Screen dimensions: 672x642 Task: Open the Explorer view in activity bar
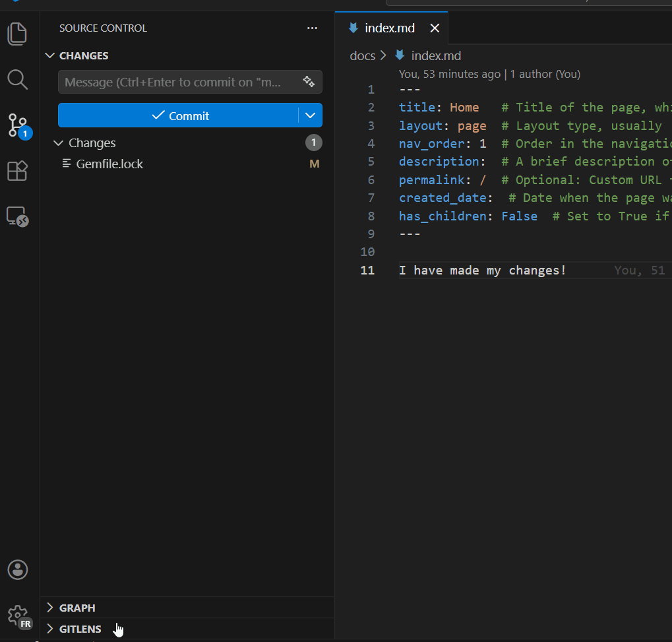[x=18, y=34]
